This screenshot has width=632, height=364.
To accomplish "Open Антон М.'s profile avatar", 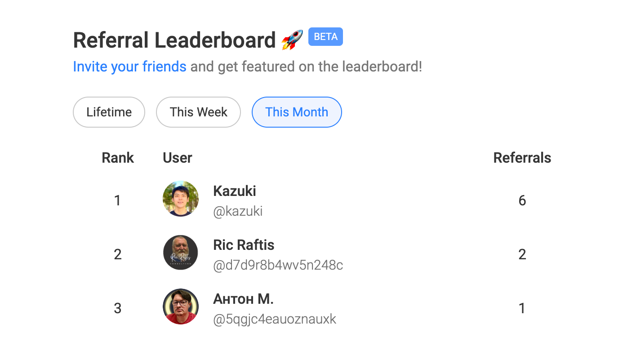I will pos(181,306).
